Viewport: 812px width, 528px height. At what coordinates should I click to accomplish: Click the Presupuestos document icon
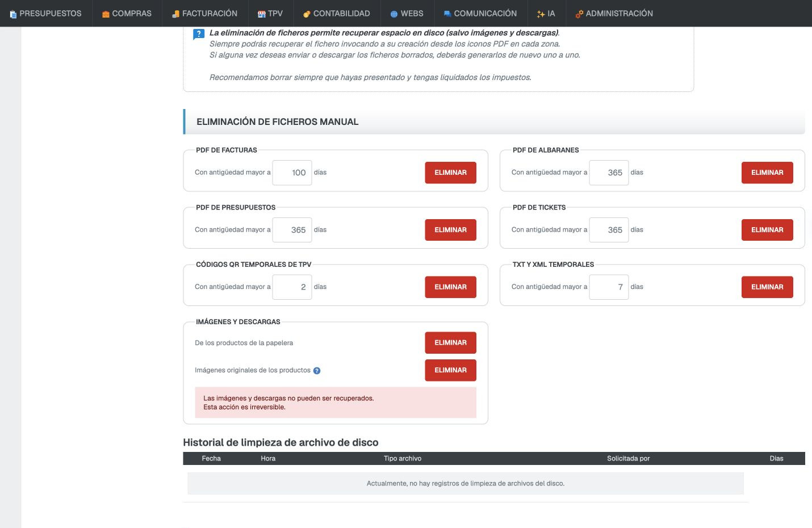(13, 14)
